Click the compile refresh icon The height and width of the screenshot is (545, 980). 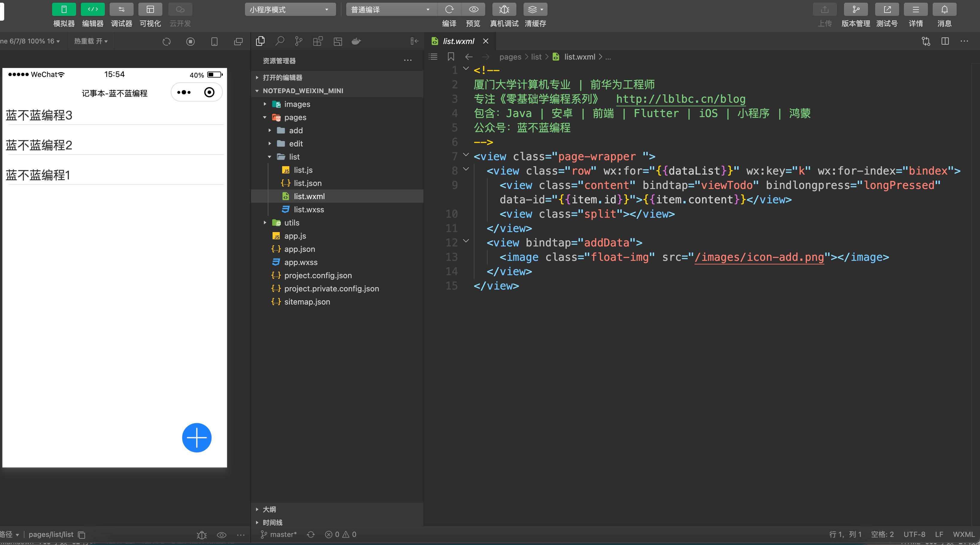click(449, 10)
